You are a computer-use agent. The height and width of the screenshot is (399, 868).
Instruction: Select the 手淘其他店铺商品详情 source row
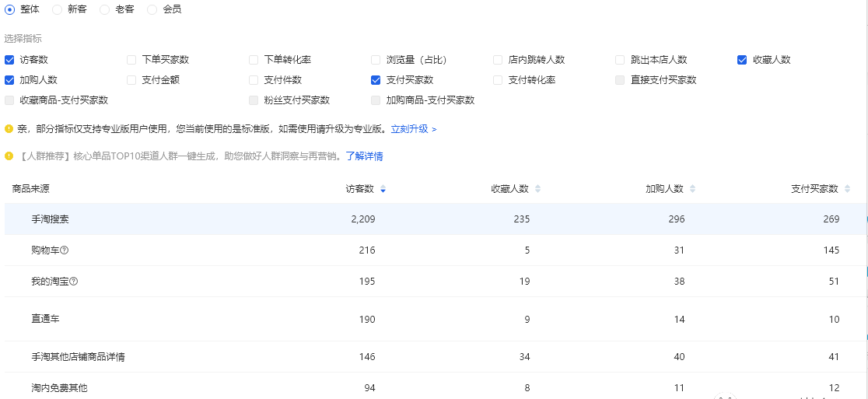[434, 357]
